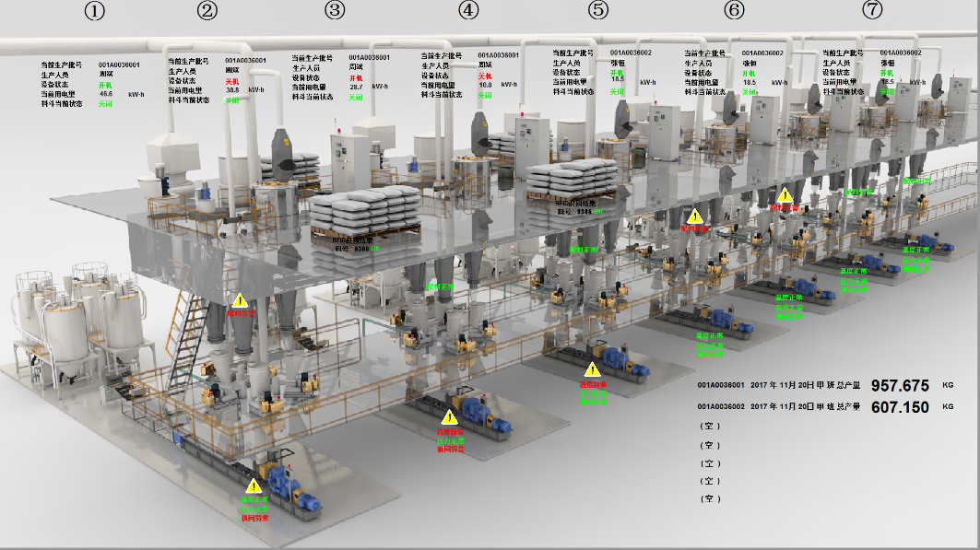Select production line number ④
Image resolution: width=980 pixels, height=550 pixels.
tap(469, 11)
